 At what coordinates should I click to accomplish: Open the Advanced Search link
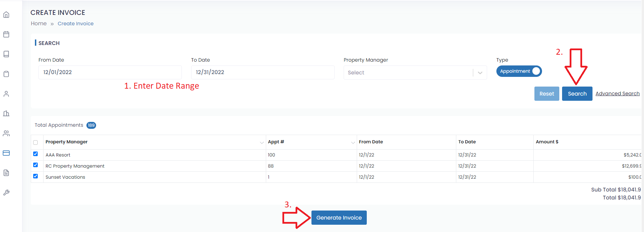617,93
